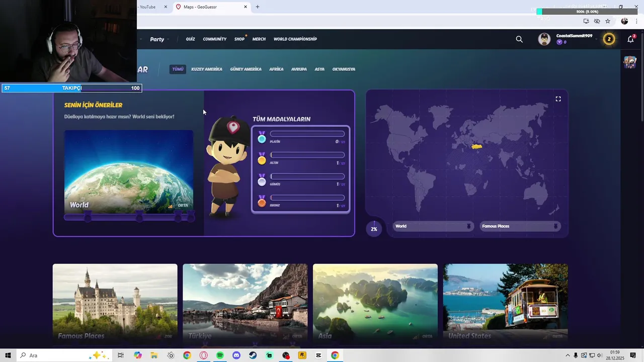Open the Merch menu item
This screenshot has width=644, height=362.
259,39
